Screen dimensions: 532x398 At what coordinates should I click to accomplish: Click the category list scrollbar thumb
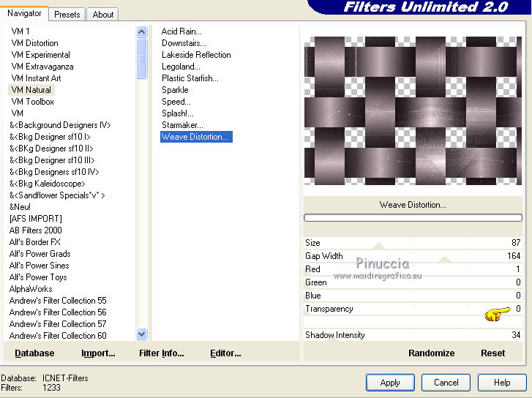click(x=141, y=59)
